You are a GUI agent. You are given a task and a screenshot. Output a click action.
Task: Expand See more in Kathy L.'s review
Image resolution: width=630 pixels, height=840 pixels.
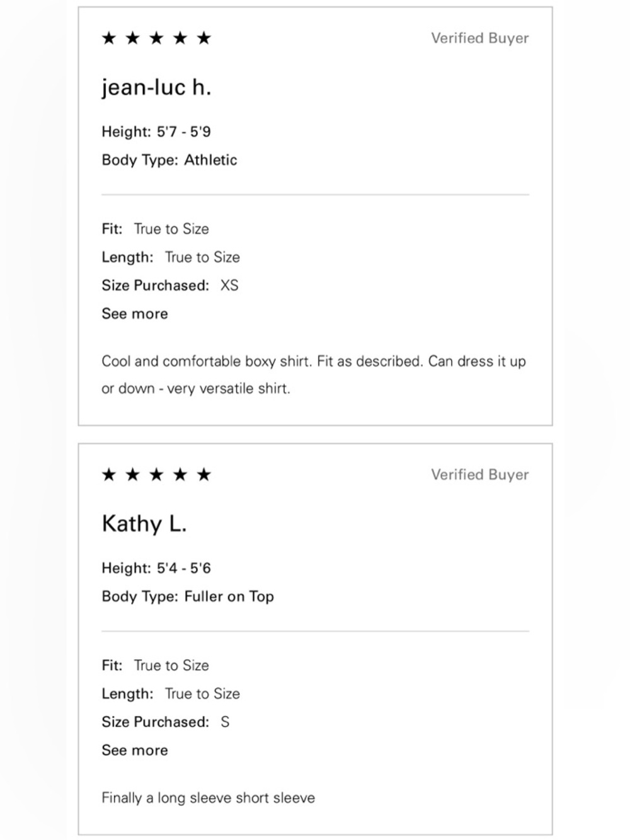pos(135,751)
